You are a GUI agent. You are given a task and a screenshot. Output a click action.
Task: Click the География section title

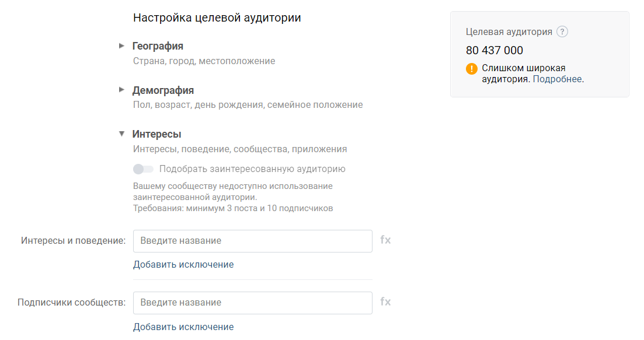pyautogui.click(x=158, y=45)
